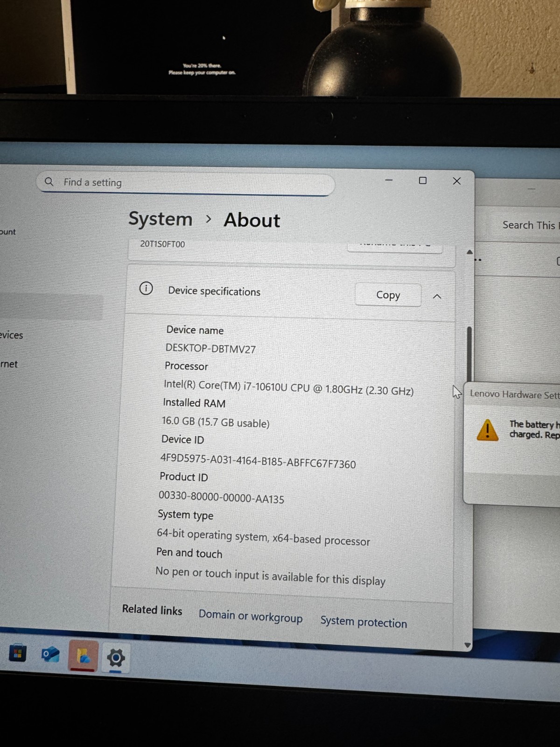Click the Related links label
Screen dimensions: 560x747
pyautogui.click(x=152, y=610)
